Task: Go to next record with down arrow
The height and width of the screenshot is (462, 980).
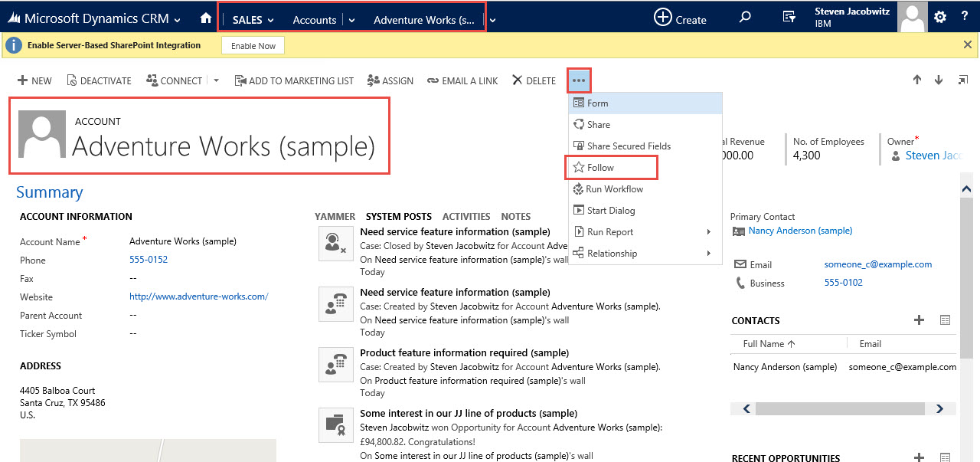Action: pos(939,80)
